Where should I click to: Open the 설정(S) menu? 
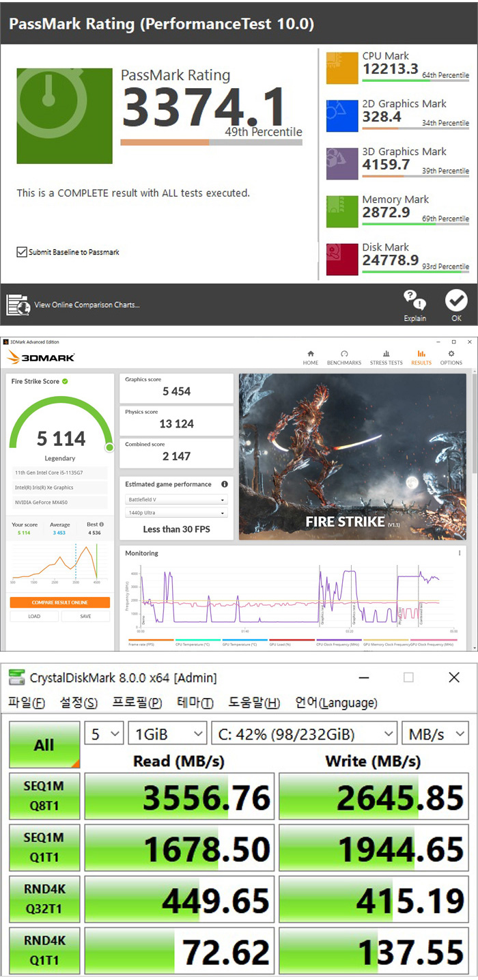point(79,702)
